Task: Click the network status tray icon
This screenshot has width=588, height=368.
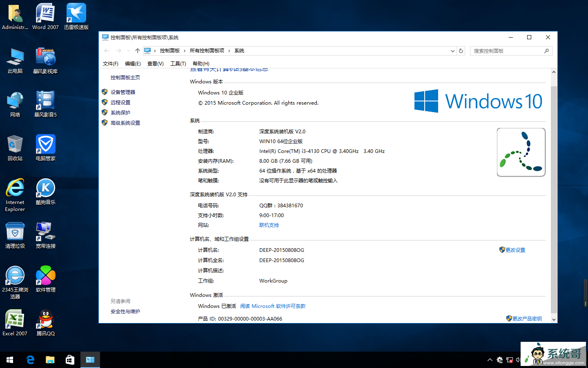Action: [x=509, y=360]
